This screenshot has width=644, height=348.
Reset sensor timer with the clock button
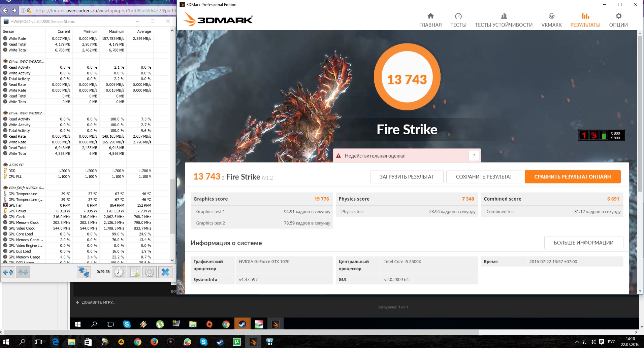(x=119, y=272)
